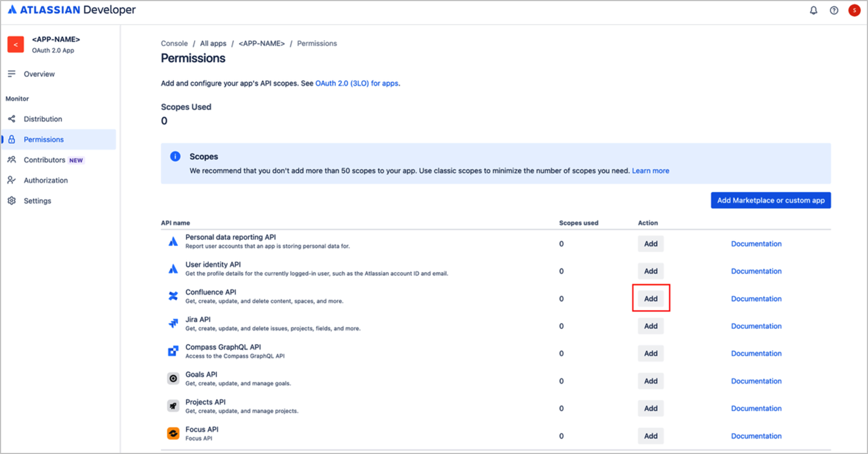The height and width of the screenshot is (454, 868).
Task: Open Documentation for User identity API
Action: pyautogui.click(x=756, y=271)
